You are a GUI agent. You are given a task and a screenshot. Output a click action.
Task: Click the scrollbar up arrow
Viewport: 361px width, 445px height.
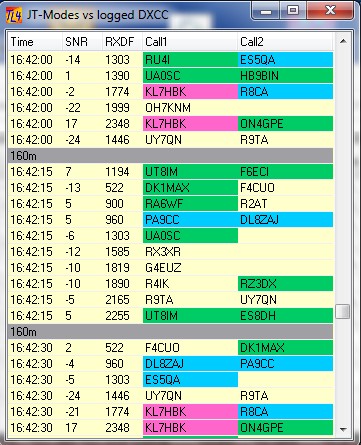343,42
